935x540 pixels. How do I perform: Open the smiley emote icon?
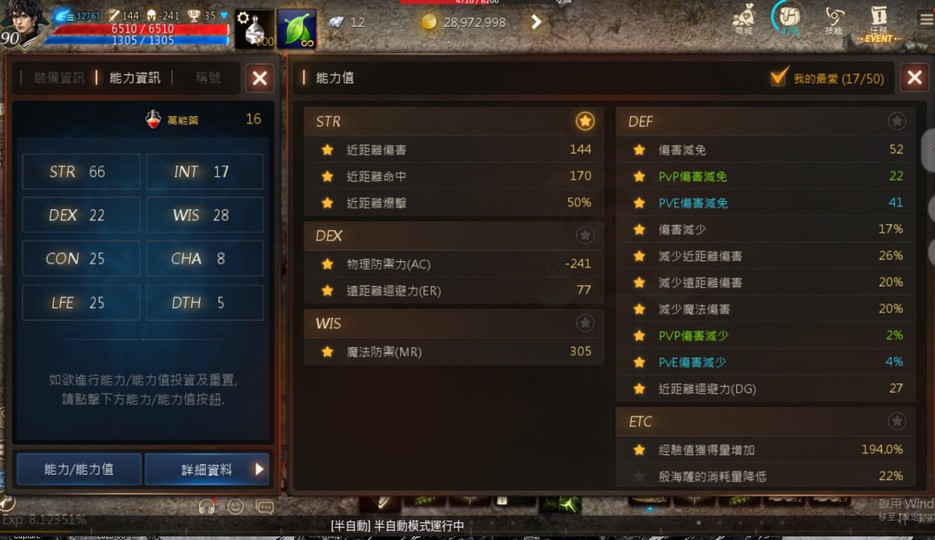pos(236,507)
